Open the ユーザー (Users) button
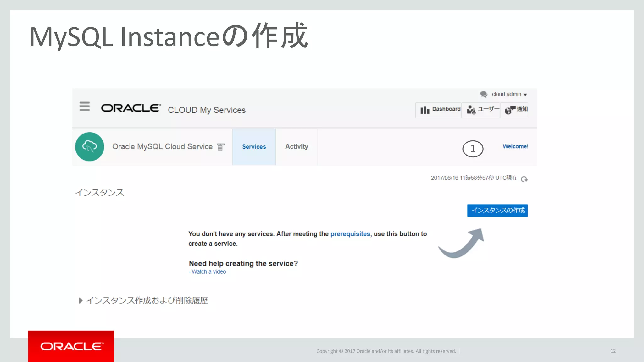This screenshot has width=644, height=362. 481,110
